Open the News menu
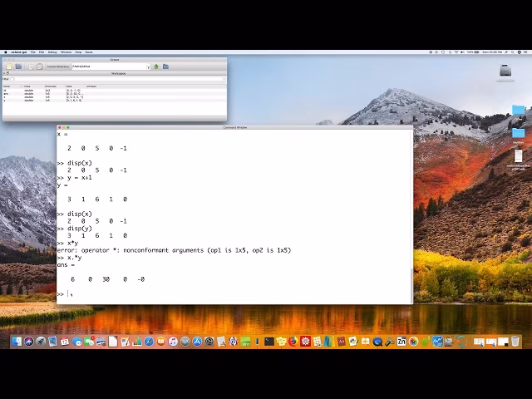Viewport: 532px width, 399px height. click(x=89, y=52)
